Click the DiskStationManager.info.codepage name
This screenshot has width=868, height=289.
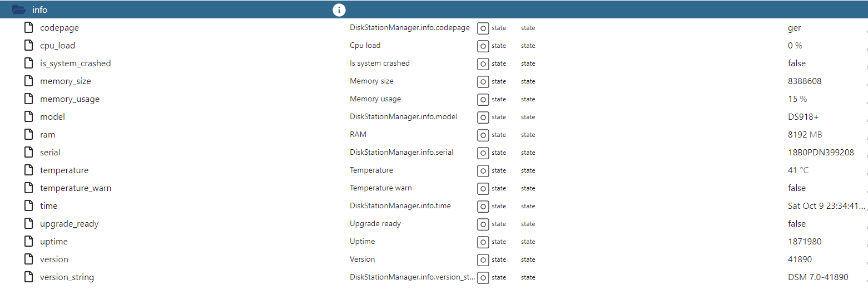tap(409, 28)
